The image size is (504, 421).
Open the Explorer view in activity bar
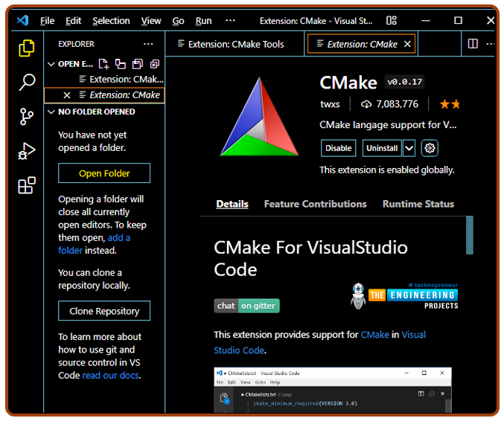pos(27,48)
